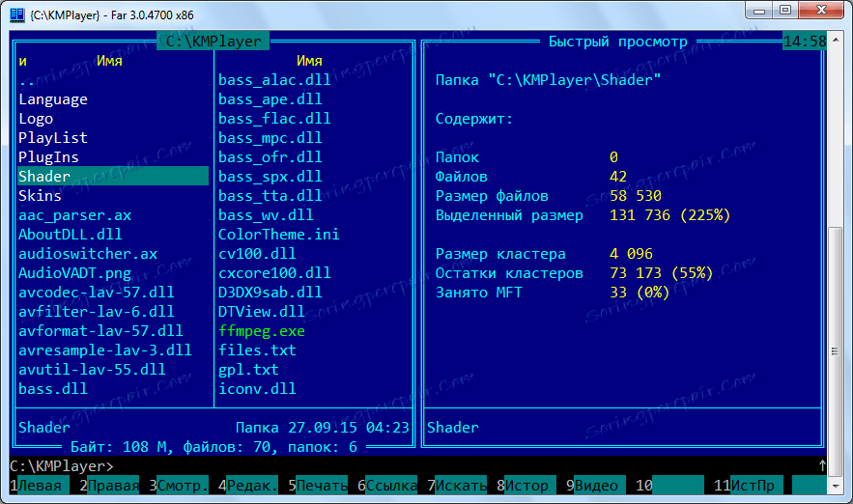This screenshot has height=504, width=853.
Task: Select file iconv.dll
Action: tap(257, 389)
